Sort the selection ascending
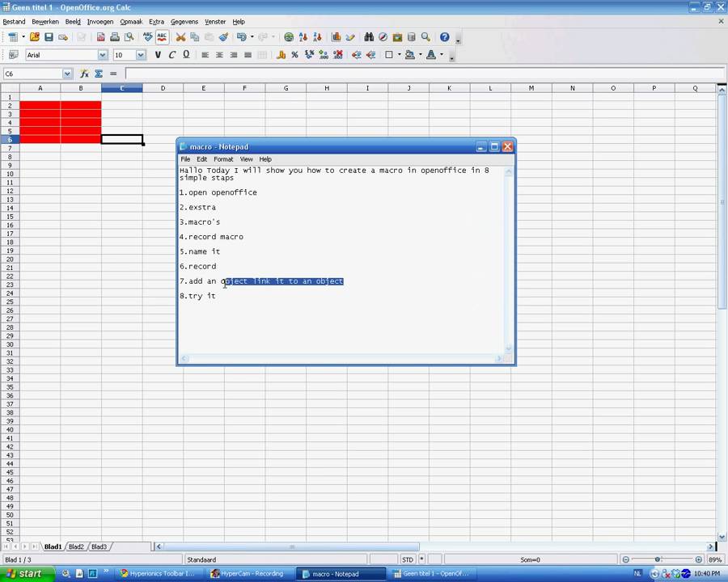728x582 pixels. [303, 37]
